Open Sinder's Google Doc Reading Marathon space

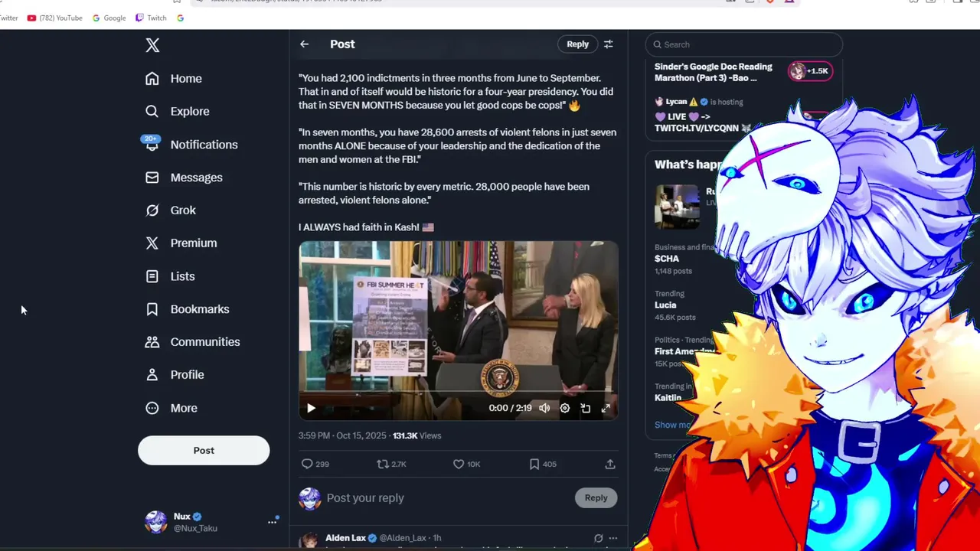[714, 72]
